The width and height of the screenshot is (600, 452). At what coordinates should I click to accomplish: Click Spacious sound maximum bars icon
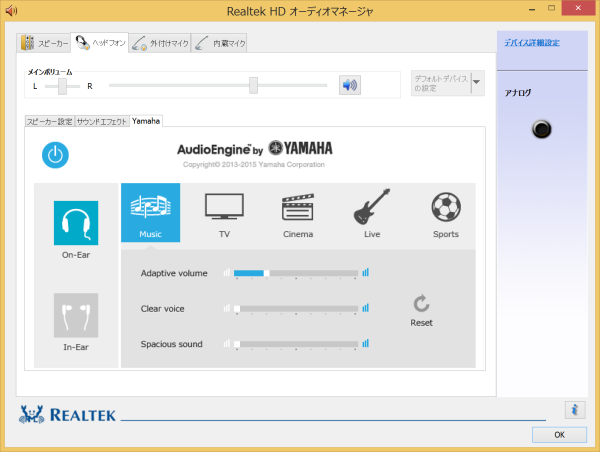[x=365, y=343]
